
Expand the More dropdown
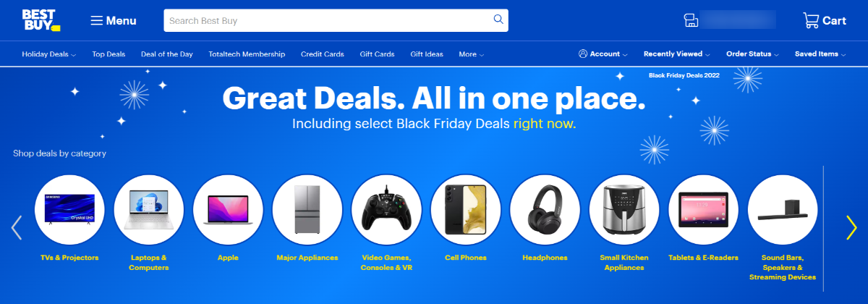471,54
